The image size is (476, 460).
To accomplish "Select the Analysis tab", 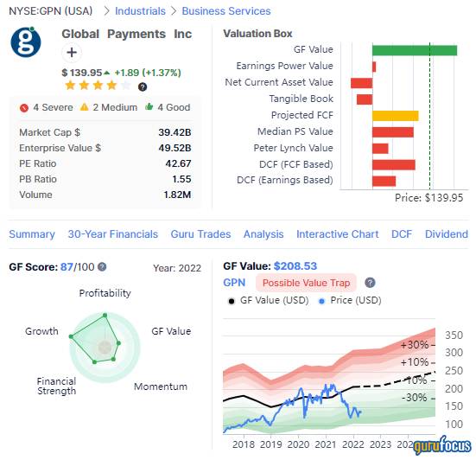I will tap(263, 234).
